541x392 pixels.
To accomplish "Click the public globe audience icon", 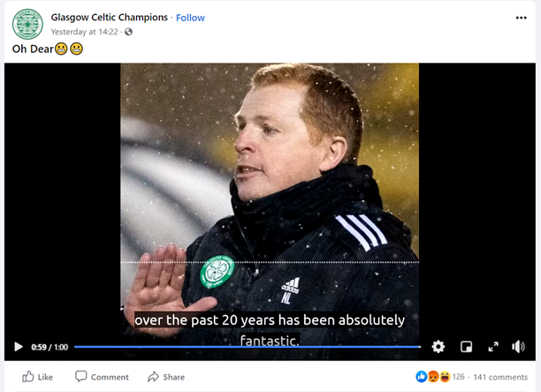I will coord(128,32).
